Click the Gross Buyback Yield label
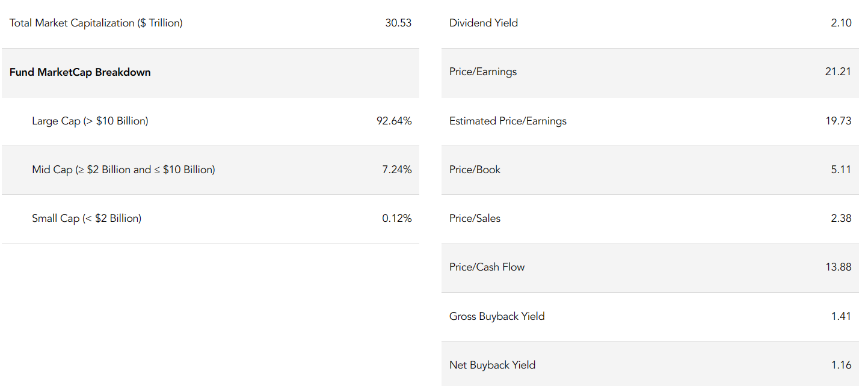 pos(497,316)
